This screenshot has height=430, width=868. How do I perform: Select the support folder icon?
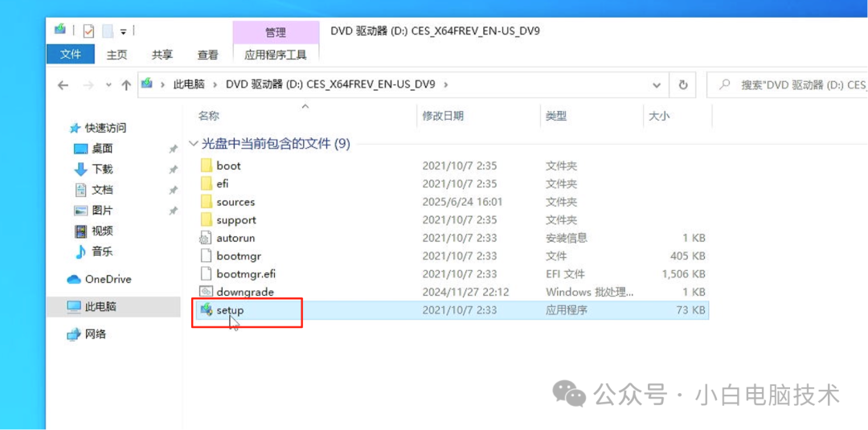pyautogui.click(x=206, y=219)
